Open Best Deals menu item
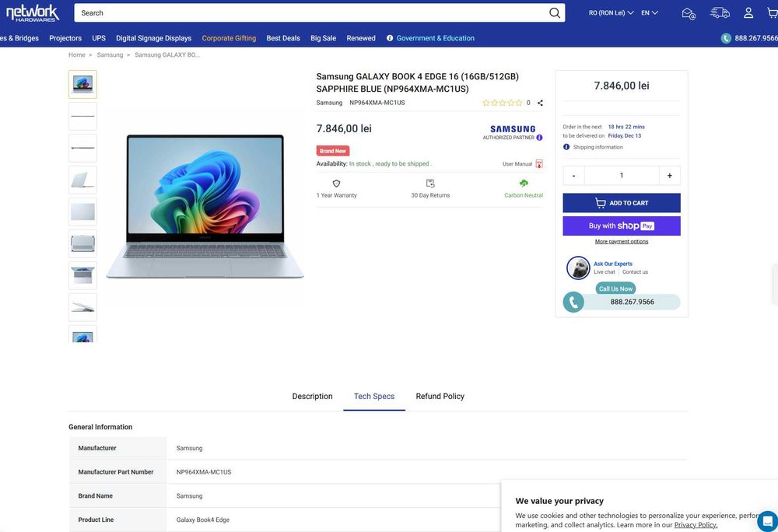This screenshot has width=778, height=532. (x=283, y=38)
